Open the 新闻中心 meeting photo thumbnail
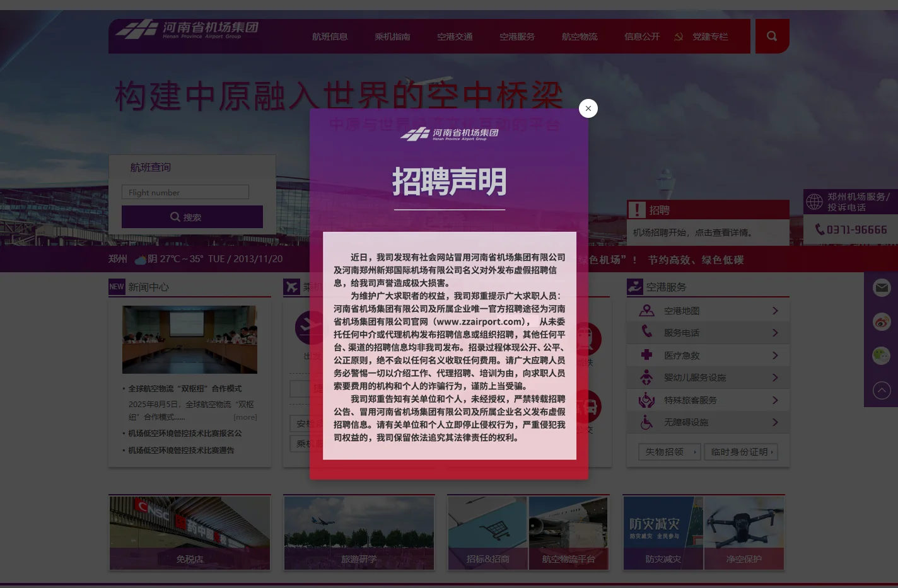 pyautogui.click(x=190, y=340)
